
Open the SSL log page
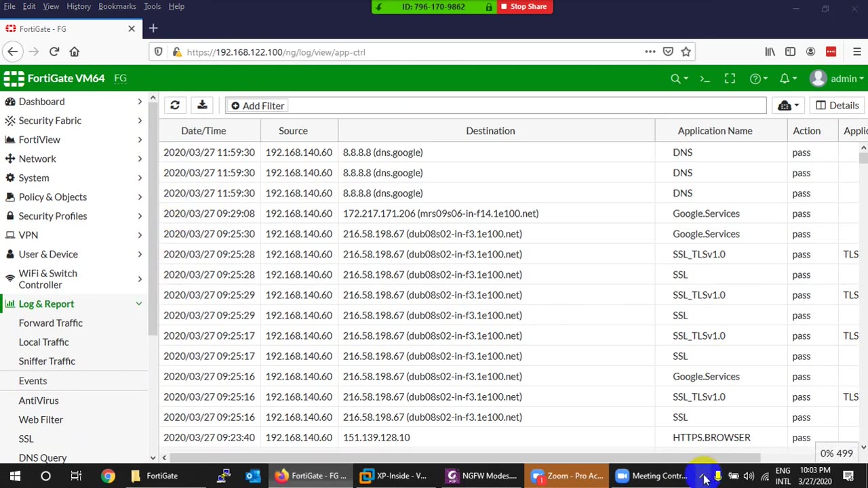(26, 439)
